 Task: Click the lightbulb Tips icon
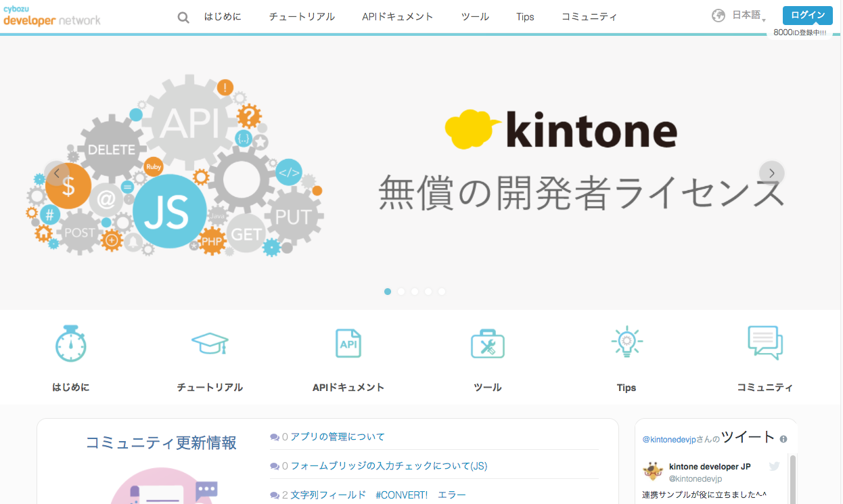click(x=626, y=342)
